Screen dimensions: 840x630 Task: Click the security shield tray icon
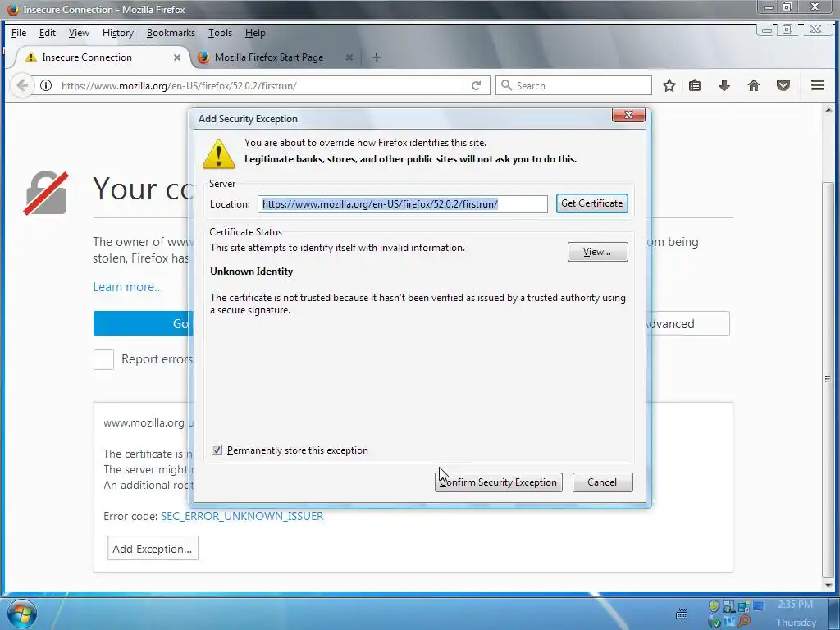point(714,606)
